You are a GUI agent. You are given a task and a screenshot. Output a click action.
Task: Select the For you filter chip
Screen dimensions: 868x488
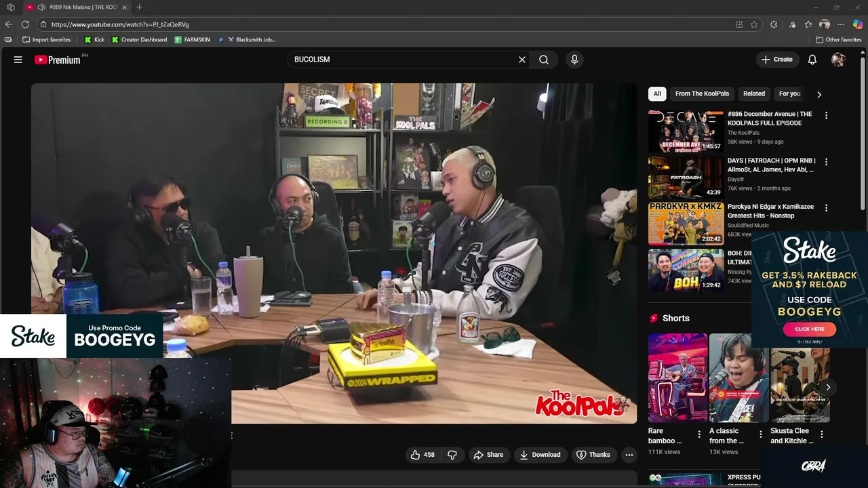click(789, 94)
